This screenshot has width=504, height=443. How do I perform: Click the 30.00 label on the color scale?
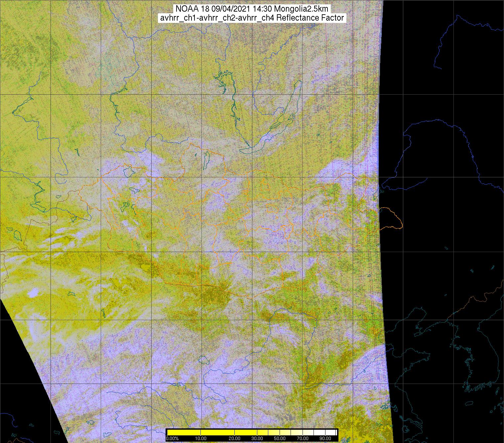click(x=257, y=438)
